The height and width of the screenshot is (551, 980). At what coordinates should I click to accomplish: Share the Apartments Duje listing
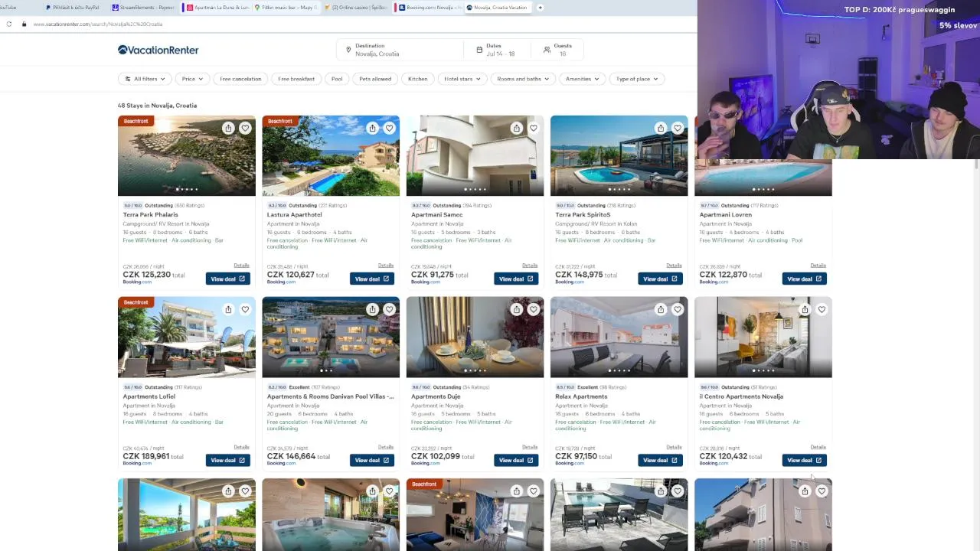point(516,309)
